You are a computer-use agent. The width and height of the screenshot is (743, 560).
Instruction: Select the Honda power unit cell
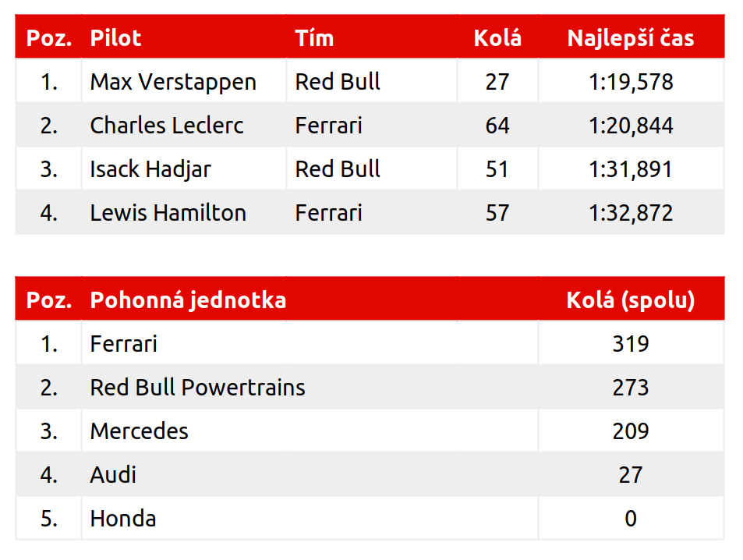(123, 519)
